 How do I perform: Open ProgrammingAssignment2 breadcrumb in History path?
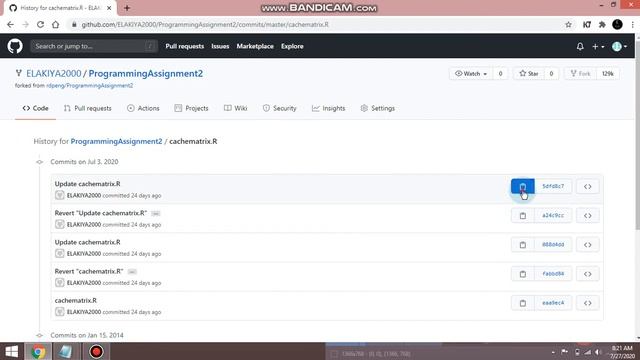[x=116, y=141]
